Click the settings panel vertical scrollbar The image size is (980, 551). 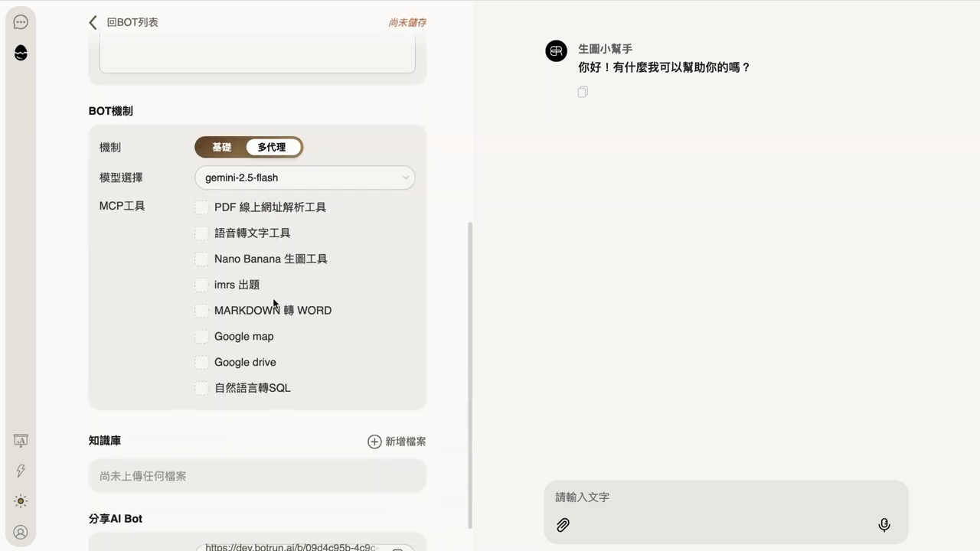(x=470, y=375)
